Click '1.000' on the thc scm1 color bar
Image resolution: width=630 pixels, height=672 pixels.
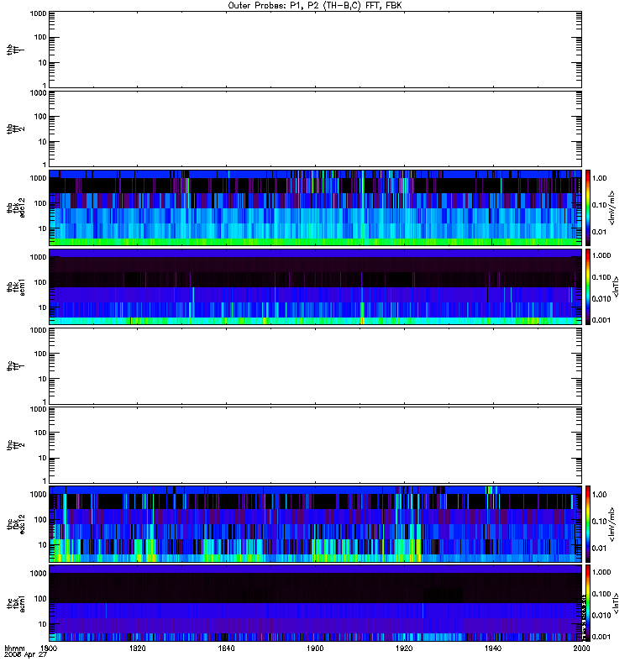pos(601,572)
